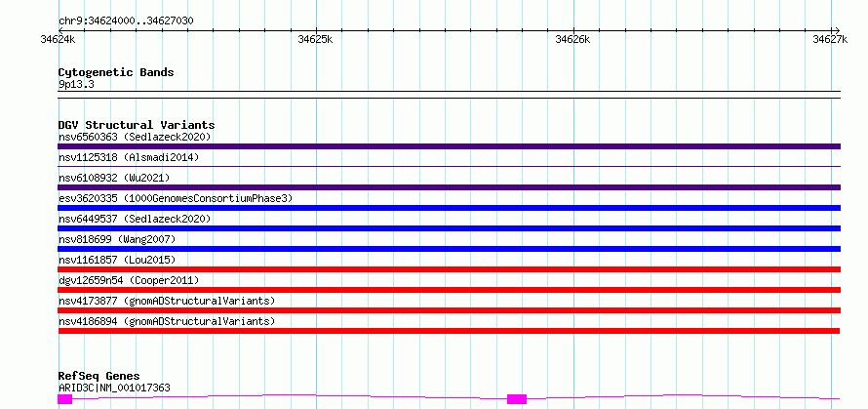Select the nsv818699 blue variant bar
868x409 pixels.
(449, 249)
